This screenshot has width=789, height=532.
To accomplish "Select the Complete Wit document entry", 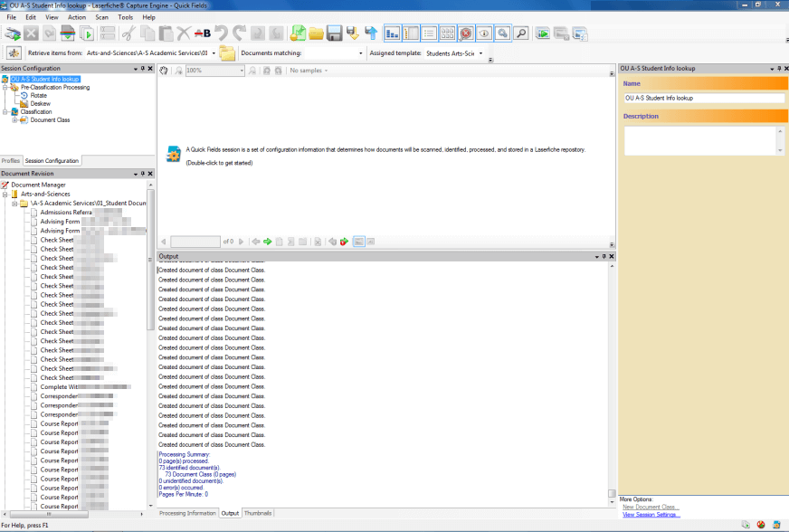I will click(59, 387).
